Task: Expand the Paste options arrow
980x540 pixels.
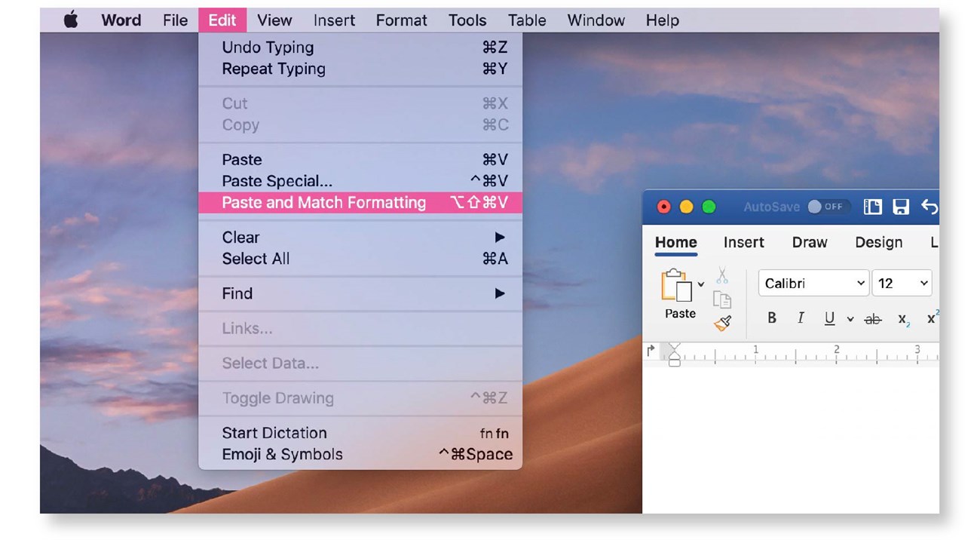Action: point(701,284)
